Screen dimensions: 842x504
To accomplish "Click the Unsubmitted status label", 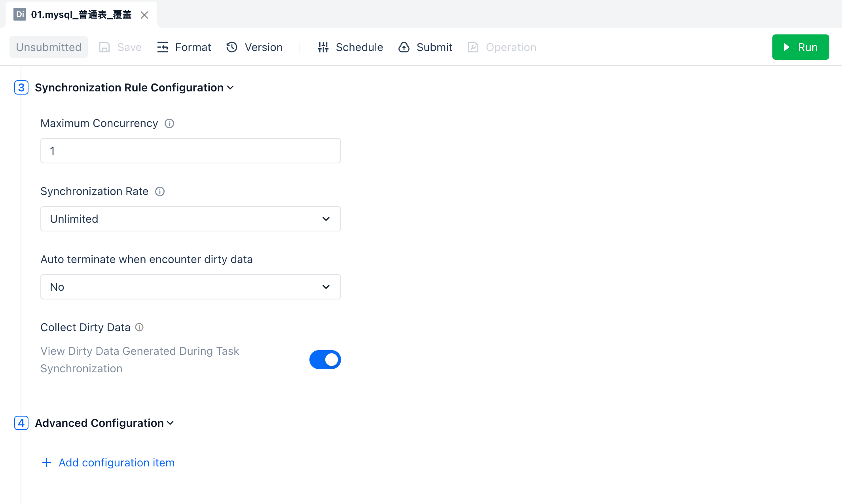I will [x=49, y=47].
